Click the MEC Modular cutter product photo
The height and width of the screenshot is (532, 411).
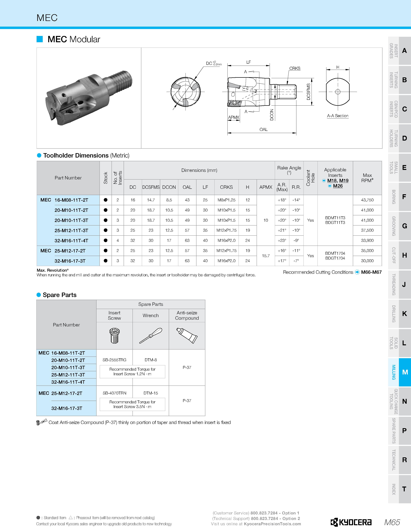89,98
